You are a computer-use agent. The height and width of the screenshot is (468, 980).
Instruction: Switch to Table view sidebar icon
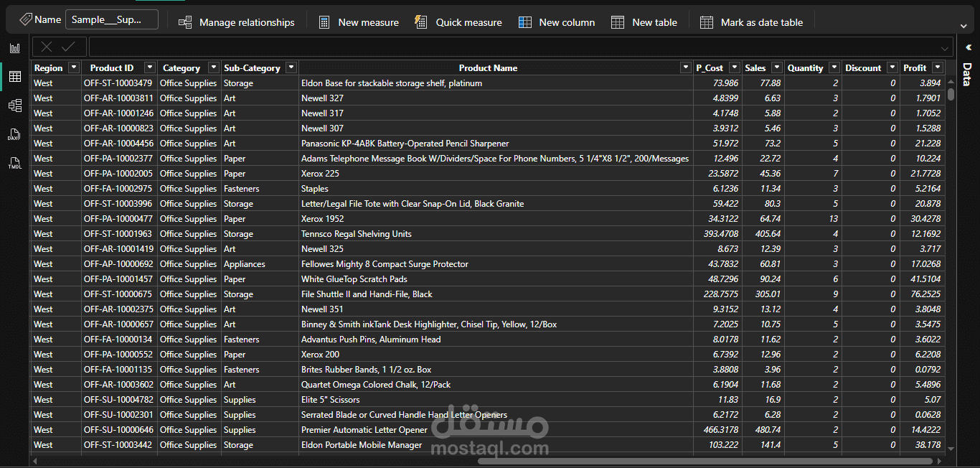coord(14,77)
